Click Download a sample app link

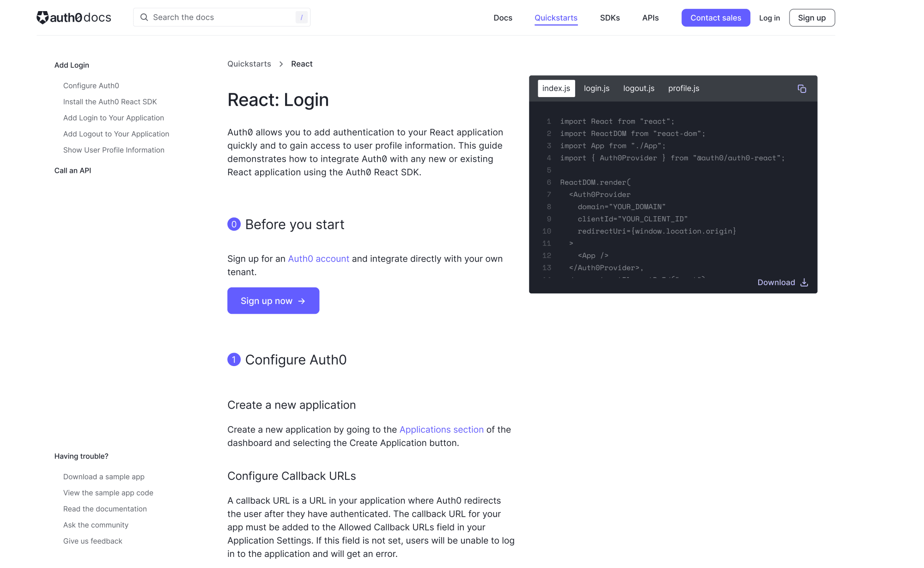pyautogui.click(x=104, y=477)
